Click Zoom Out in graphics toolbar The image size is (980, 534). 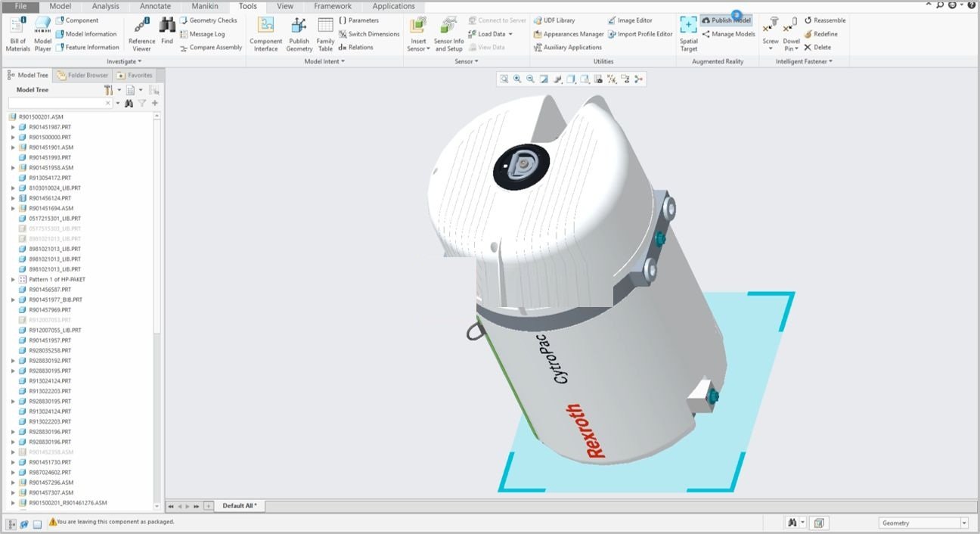pyautogui.click(x=530, y=79)
